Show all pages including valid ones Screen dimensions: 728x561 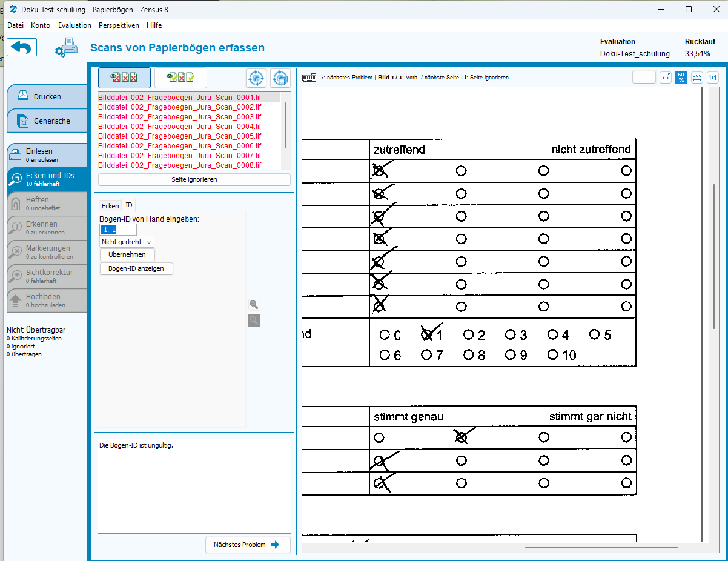tap(180, 78)
